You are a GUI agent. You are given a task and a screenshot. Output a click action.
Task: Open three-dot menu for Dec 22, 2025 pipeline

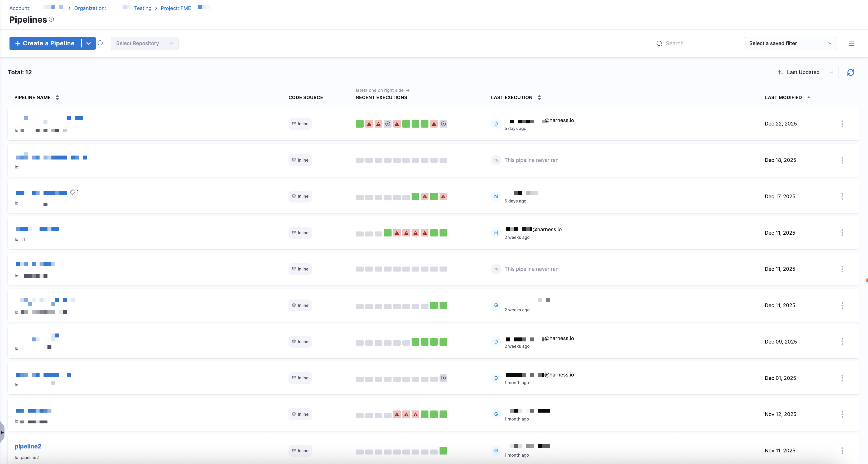pyautogui.click(x=842, y=124)
